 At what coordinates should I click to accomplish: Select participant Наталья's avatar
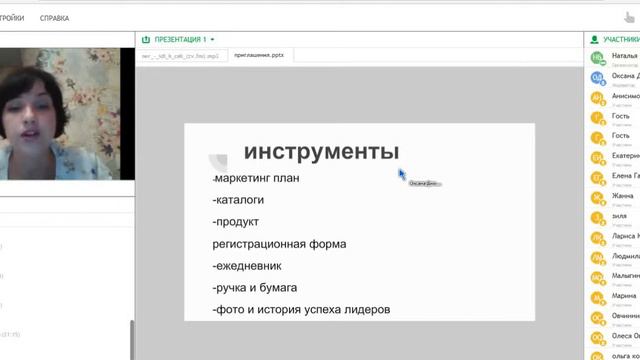click(598, 58)
